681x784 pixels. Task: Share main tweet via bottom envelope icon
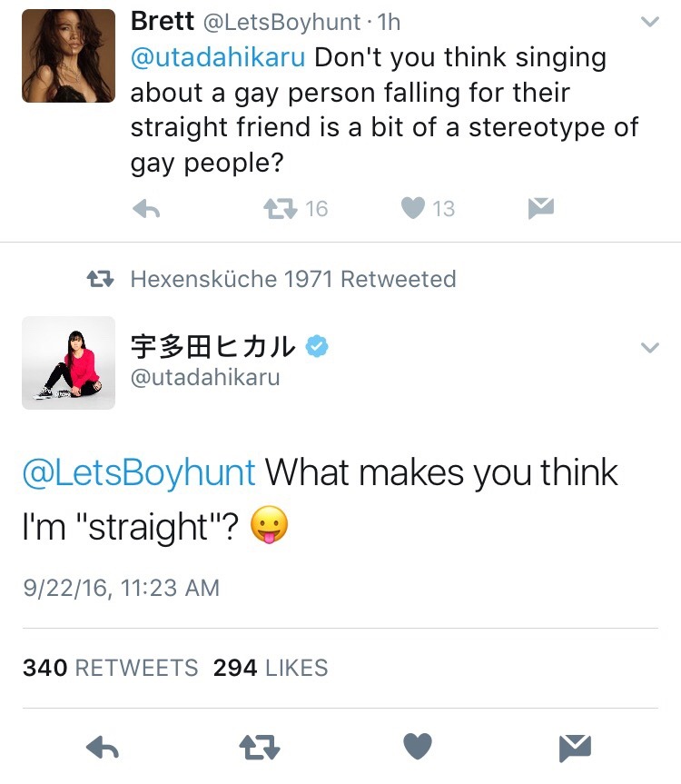(574, 748)
